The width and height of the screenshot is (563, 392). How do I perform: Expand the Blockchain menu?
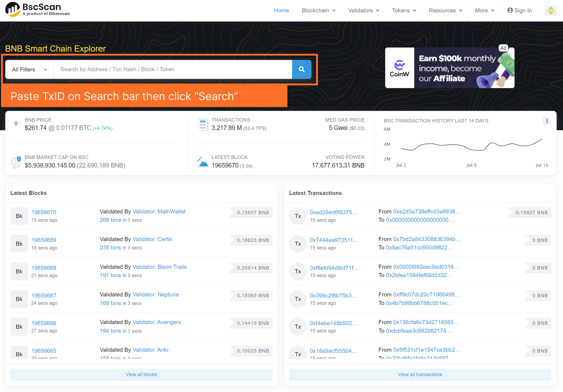318,11
